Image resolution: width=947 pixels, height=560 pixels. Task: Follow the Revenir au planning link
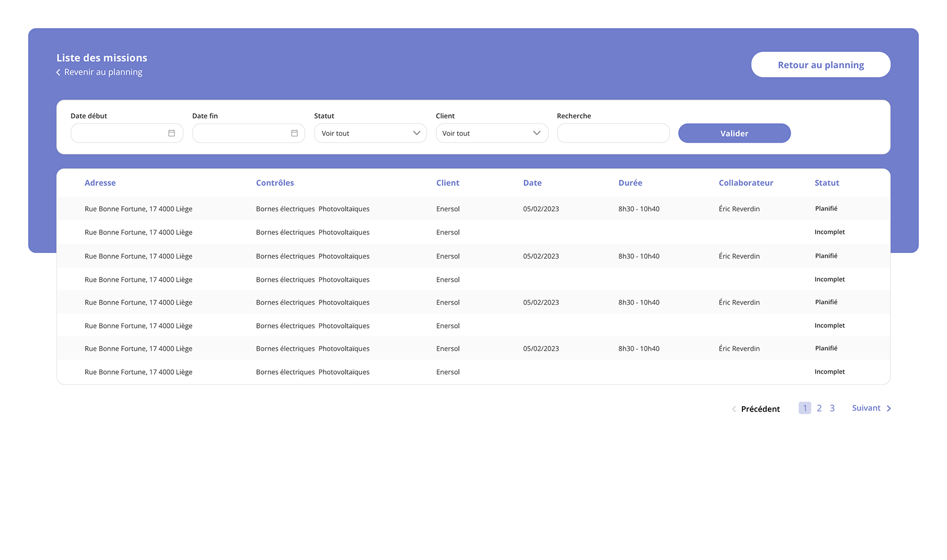click(103, 72)
